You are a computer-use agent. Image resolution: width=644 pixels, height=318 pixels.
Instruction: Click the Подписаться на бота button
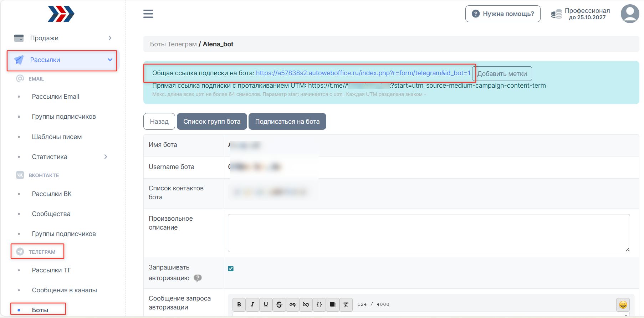click(x=287, y=122)
